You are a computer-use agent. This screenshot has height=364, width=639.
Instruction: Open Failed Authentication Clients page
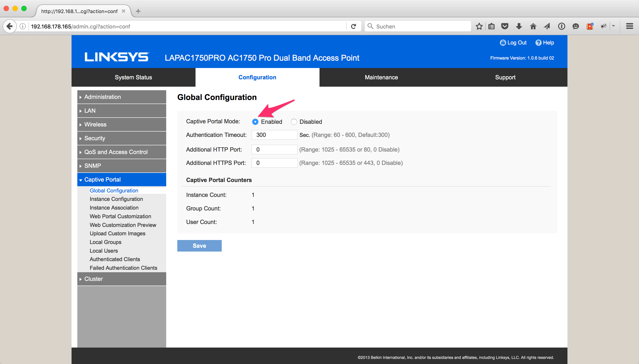(x=124, y=268)
